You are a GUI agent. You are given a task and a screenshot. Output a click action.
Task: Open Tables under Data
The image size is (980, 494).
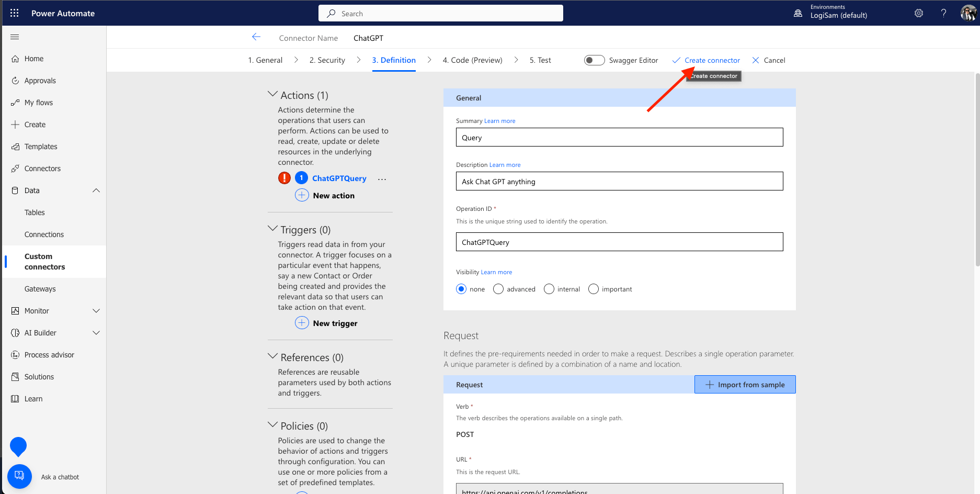(35, 212)
